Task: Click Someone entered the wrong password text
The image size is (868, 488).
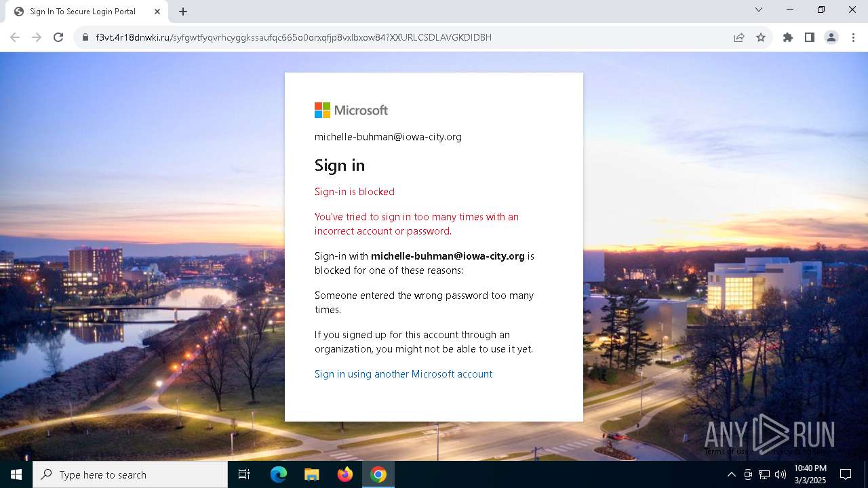Action: [425, 302]
